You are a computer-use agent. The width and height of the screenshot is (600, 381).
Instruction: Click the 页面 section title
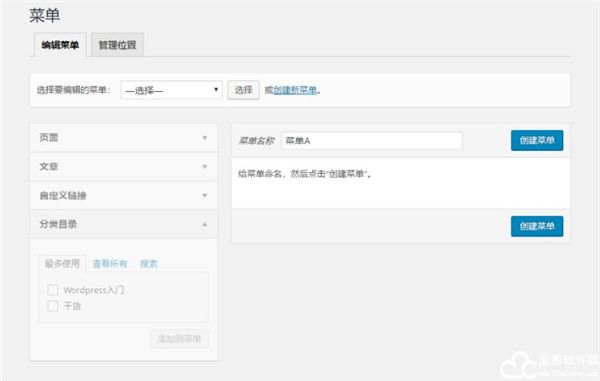tap(49, 138)
